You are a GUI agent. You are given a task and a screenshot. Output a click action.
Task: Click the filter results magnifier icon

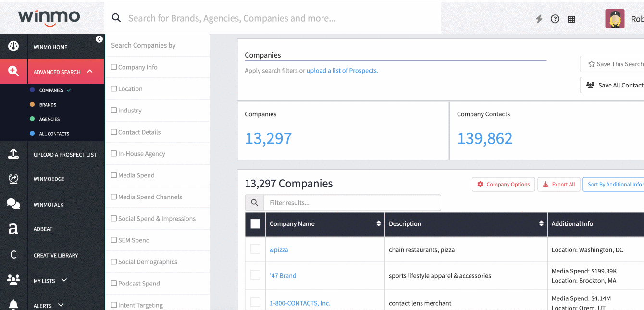[254, 203]
